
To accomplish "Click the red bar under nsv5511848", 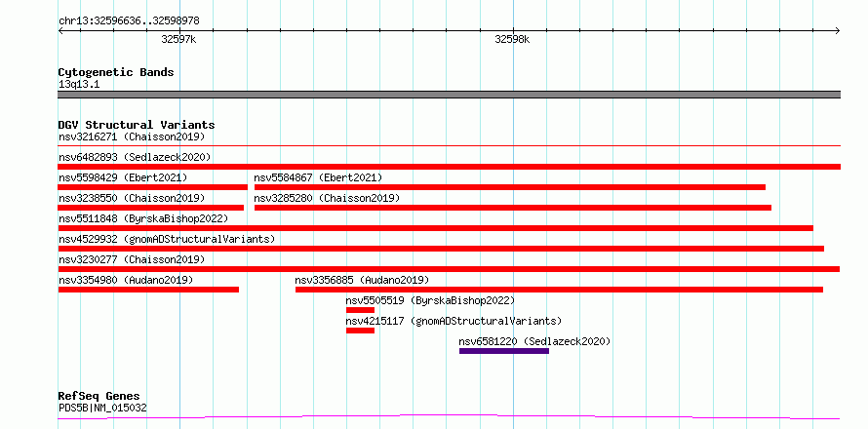I will tap(436, 228).
